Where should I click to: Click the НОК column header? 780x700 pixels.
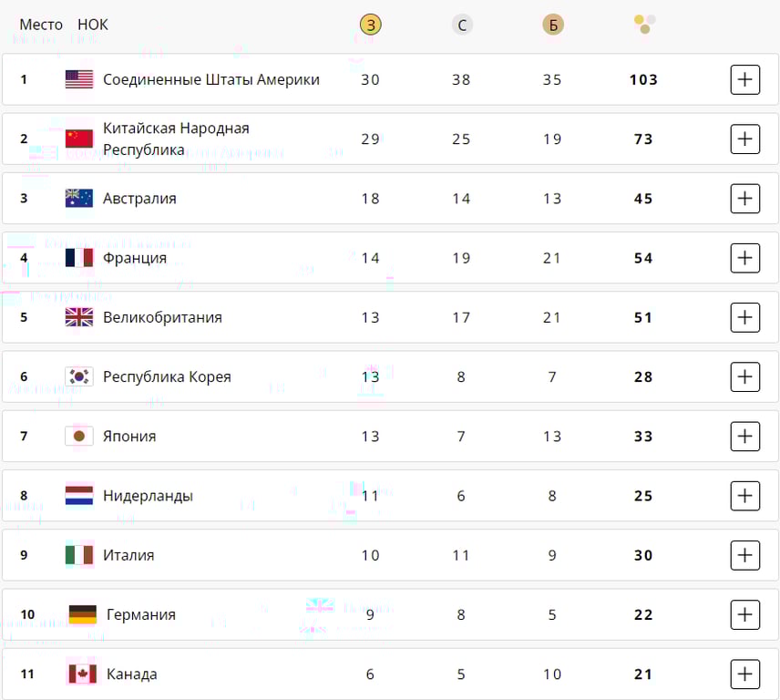coord(93,25)
